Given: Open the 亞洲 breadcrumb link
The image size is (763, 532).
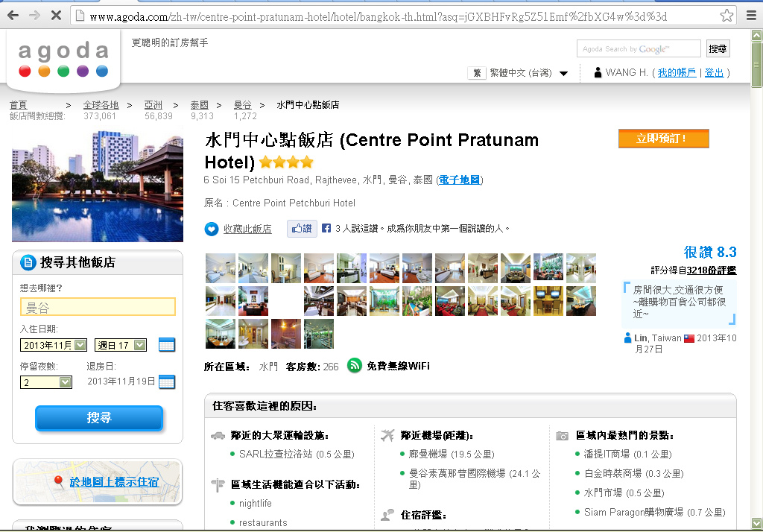Looking at the screenshot, I should pyautogui.click(x=153, y=104).
